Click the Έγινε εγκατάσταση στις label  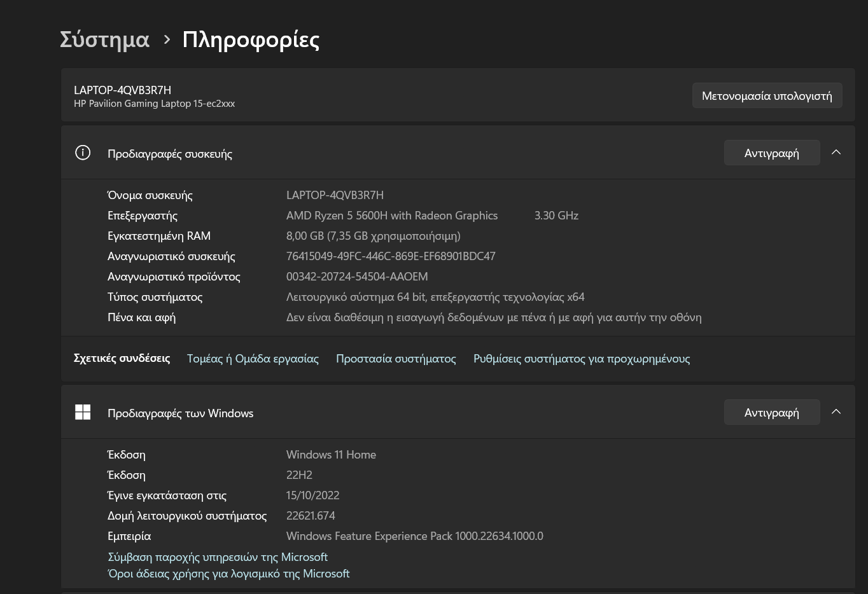(x=167, y=495)
